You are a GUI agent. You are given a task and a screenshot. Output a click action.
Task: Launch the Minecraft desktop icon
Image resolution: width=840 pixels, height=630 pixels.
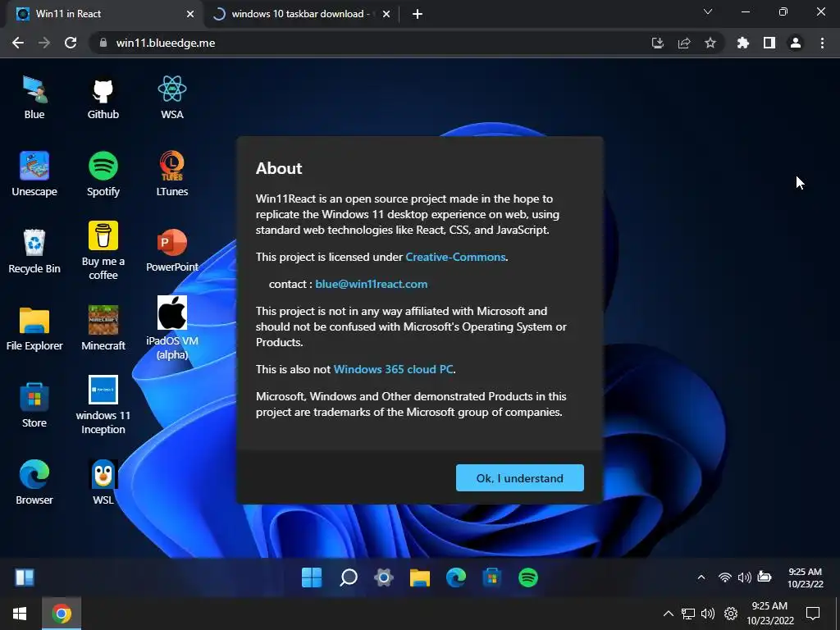(x=103, y=328)
